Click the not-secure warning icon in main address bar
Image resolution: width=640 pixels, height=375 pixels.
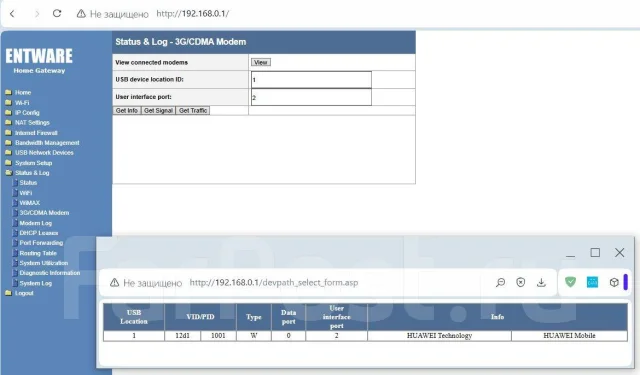pos(81,14)
